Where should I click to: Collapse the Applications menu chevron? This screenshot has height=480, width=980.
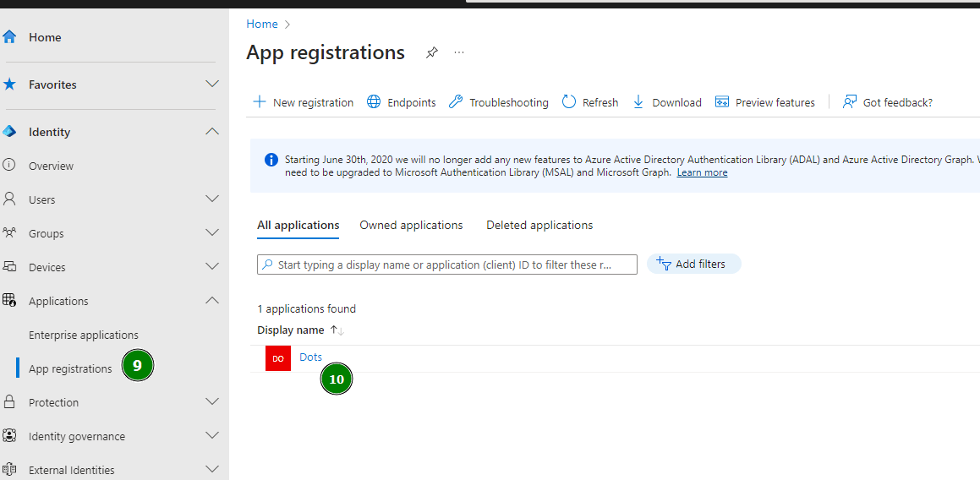212,300
